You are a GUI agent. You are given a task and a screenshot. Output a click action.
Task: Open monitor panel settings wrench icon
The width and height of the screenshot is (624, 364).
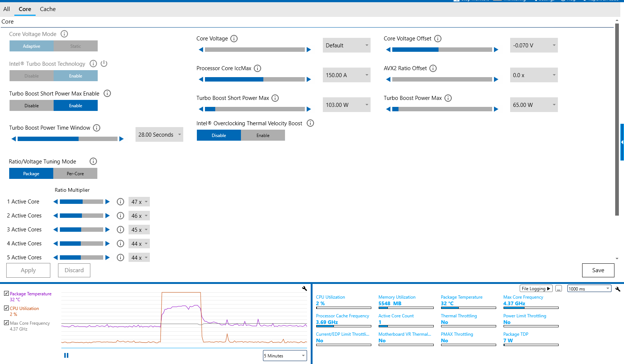(x=618, y=289)
